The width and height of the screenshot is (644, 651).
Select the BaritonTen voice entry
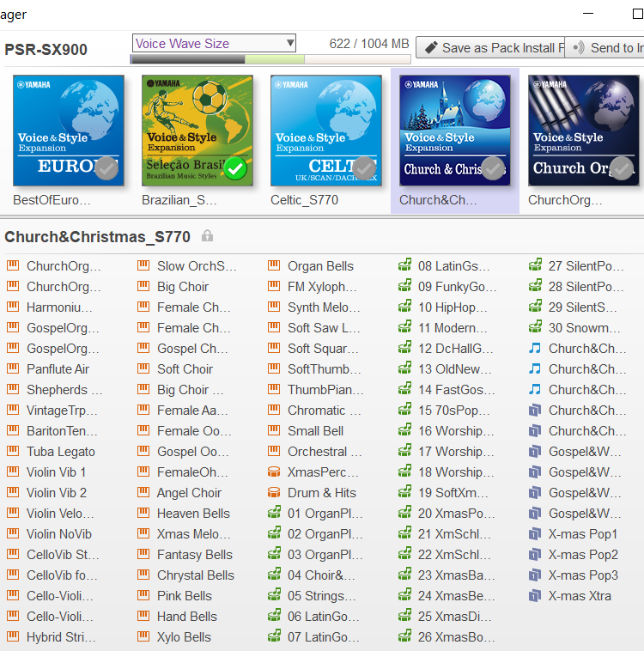click(52, 431)
